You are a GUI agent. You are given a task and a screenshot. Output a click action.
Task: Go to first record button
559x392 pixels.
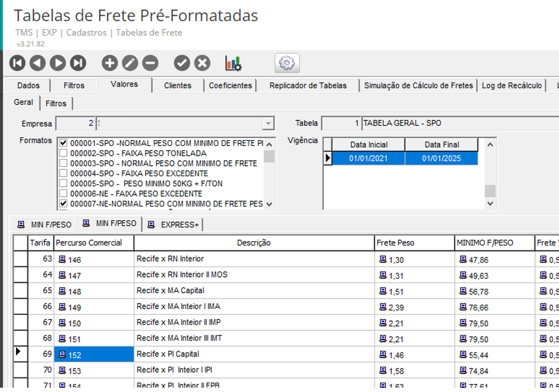[17, 63]
